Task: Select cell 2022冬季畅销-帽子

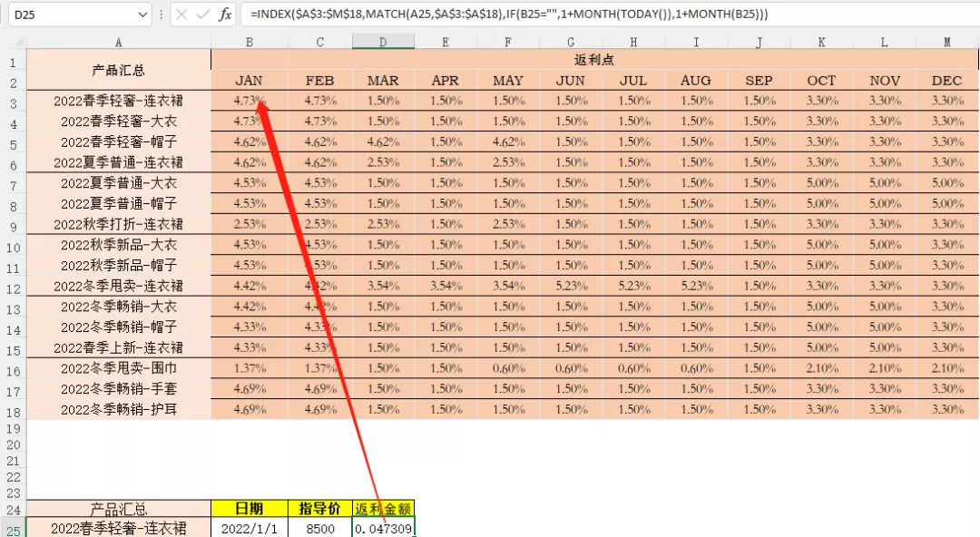Action: pos(118,327)
